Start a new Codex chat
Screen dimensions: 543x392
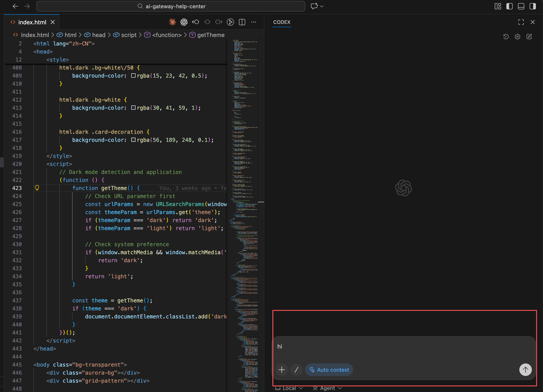click(529, 37)
